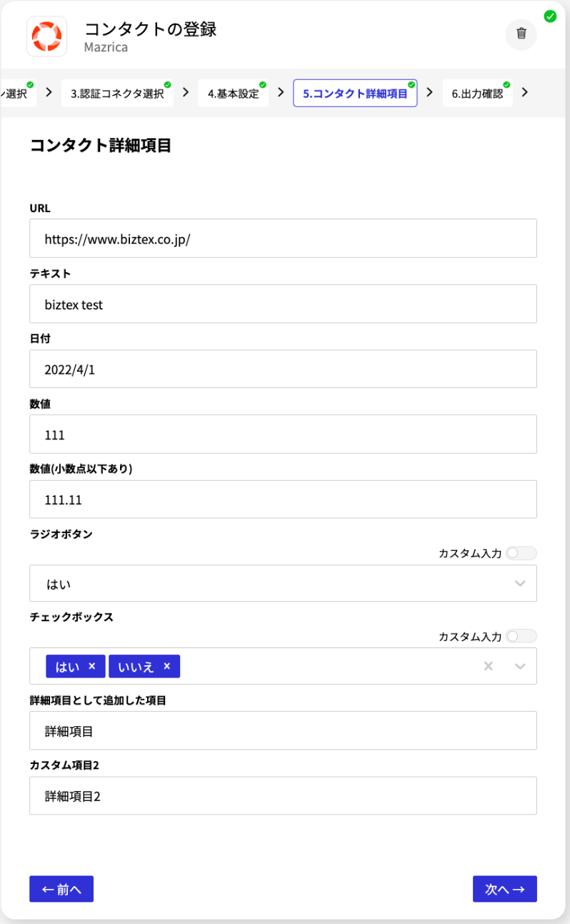
Task: Click the trash delete icon
Action: pos(521,34)
